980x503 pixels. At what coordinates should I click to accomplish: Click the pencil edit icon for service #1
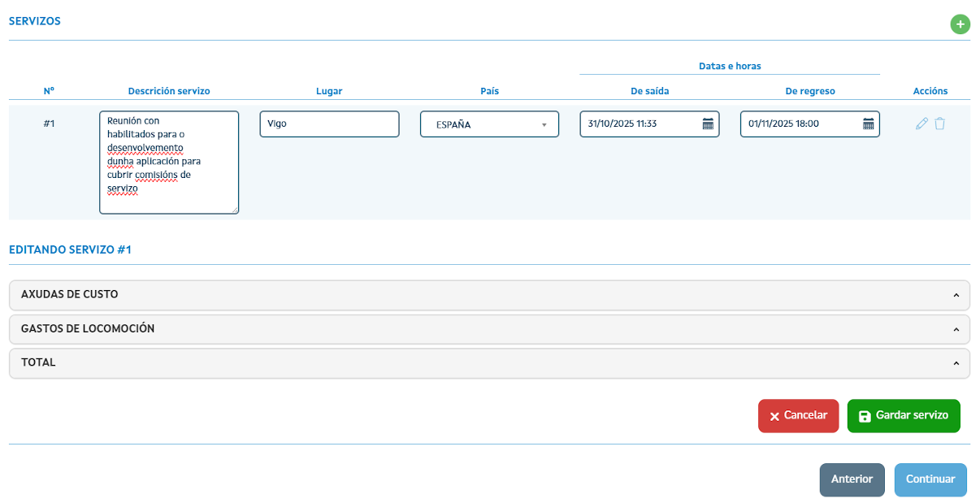921,124
